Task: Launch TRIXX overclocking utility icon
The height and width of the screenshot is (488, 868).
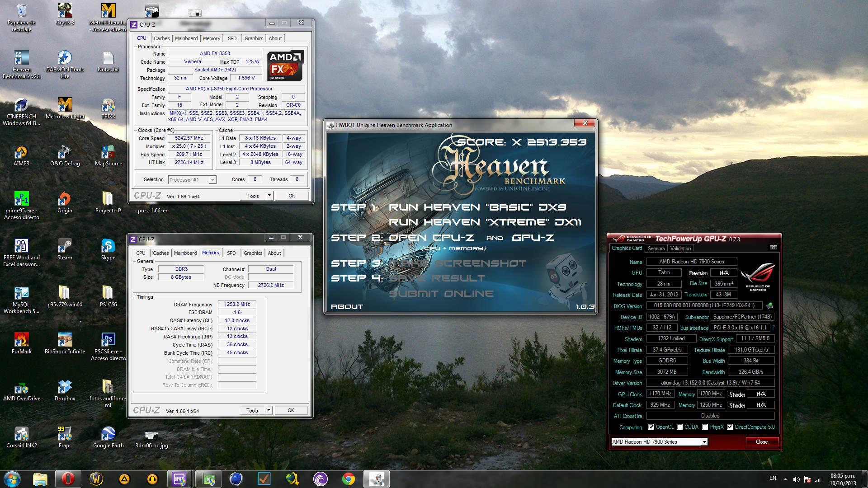Action: click(x=108, y=108)
